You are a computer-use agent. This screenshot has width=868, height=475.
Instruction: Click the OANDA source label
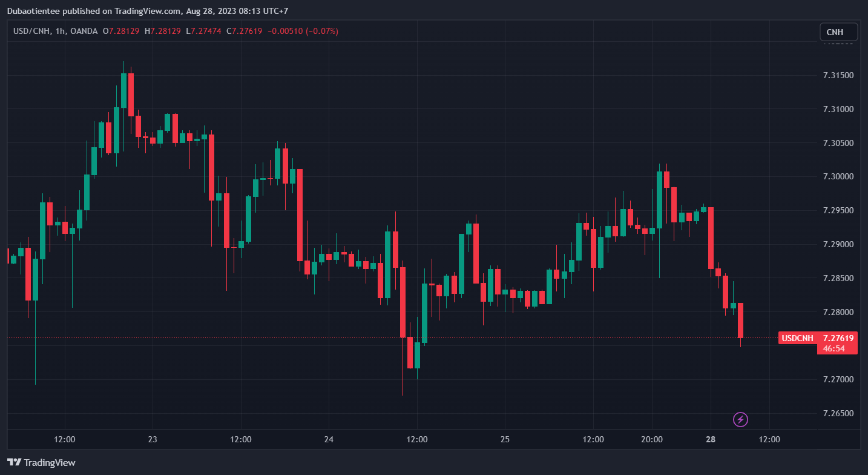[x=84, y=31]
